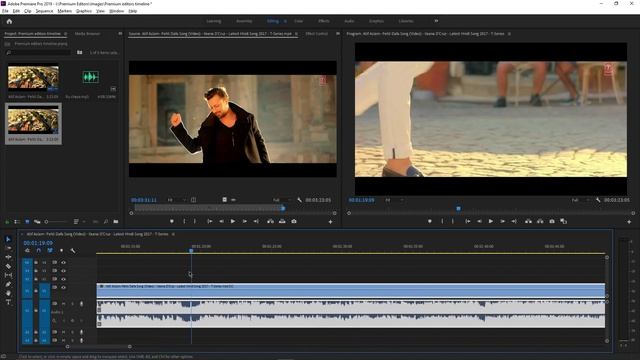640x360 pixels.
Task: Switch to the Color workspace
Action: point(299,21)
